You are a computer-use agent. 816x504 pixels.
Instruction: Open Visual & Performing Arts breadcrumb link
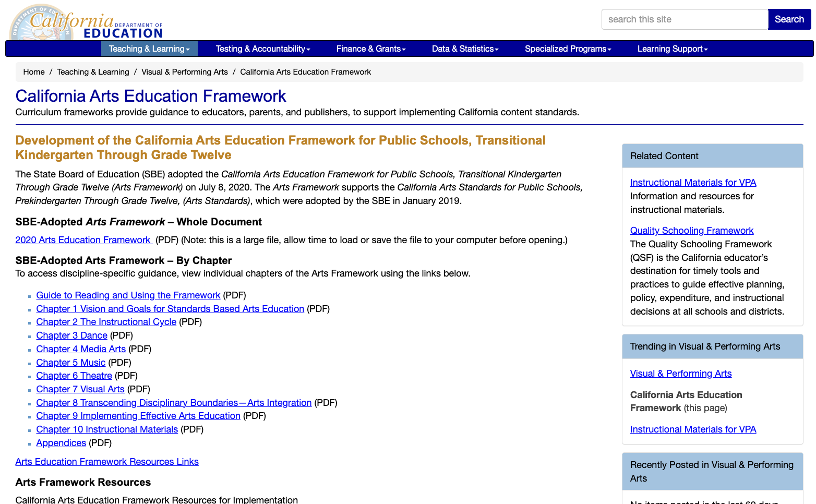(185, 72)
